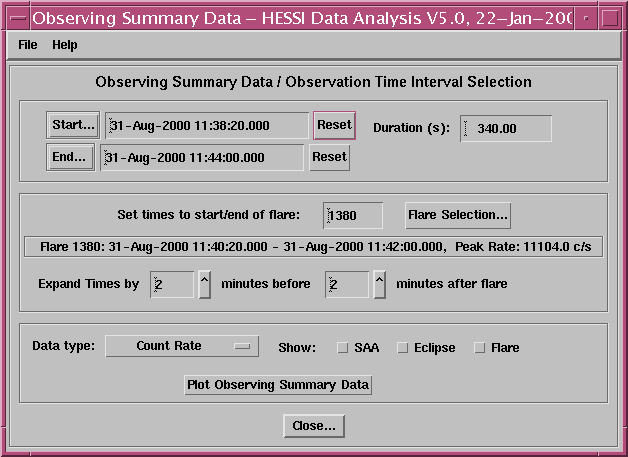
Task: Click the End... button
Action: click(69, 157)
